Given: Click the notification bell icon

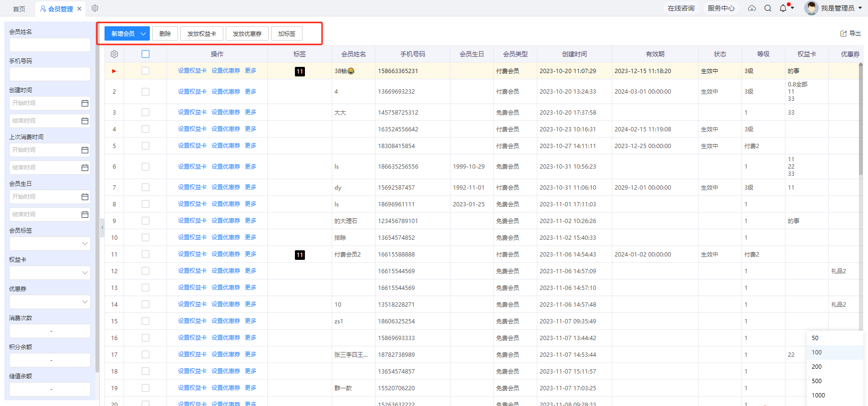Looking at the screenshot, I should point(783,8).
